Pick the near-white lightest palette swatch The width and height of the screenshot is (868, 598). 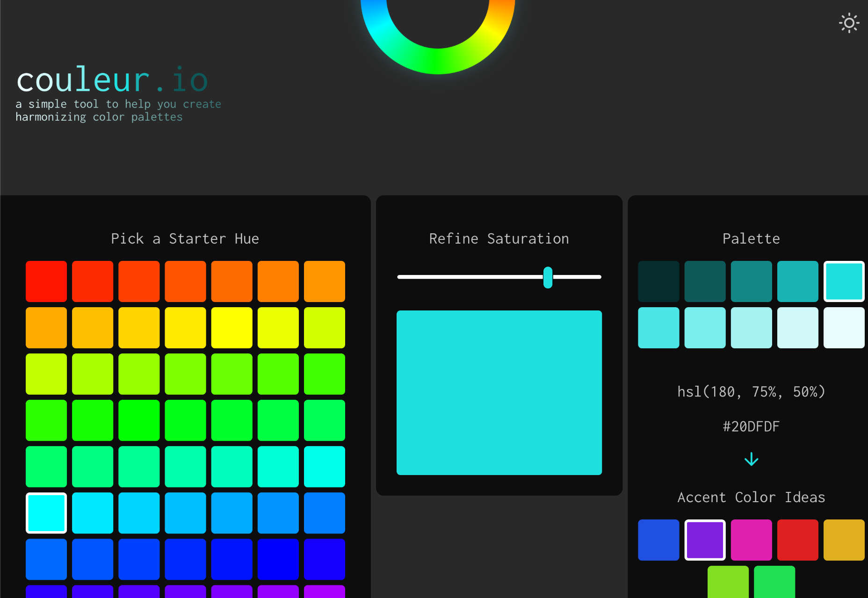click(x=844, y=328)
